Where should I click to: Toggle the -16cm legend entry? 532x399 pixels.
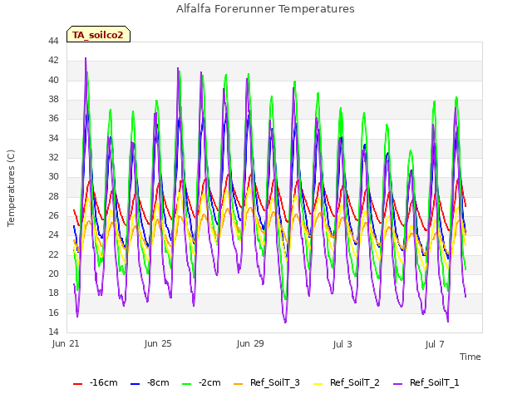pos(96,382)
